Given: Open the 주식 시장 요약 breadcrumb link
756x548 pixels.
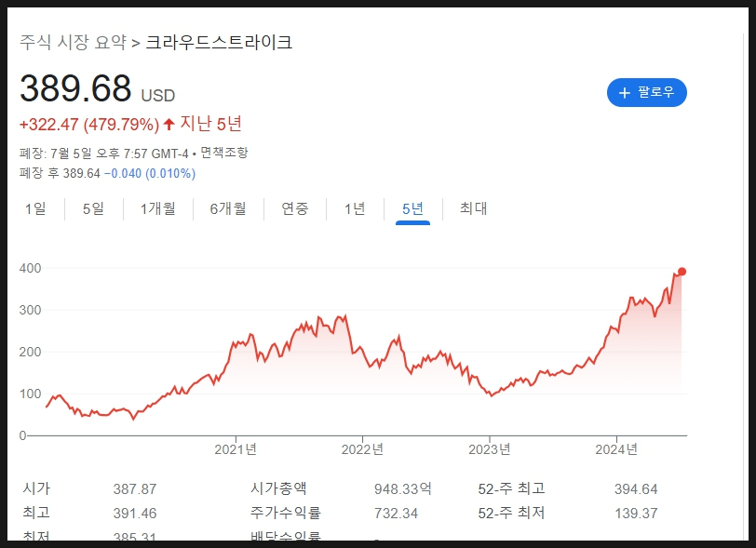Looking at the screenshot, I should [x=73, y=43].
